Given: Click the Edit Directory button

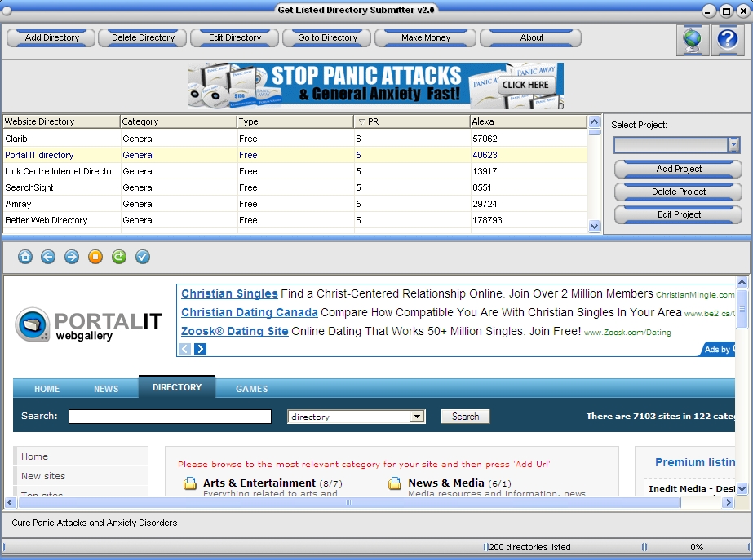Looking at the screenshot, I should [235, 38].
